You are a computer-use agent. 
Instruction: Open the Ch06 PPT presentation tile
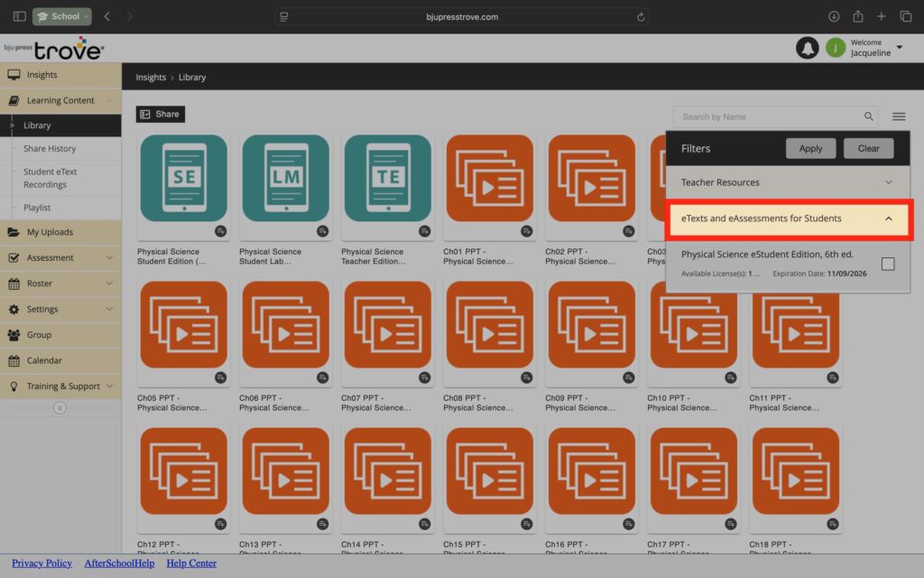[286, 324]
